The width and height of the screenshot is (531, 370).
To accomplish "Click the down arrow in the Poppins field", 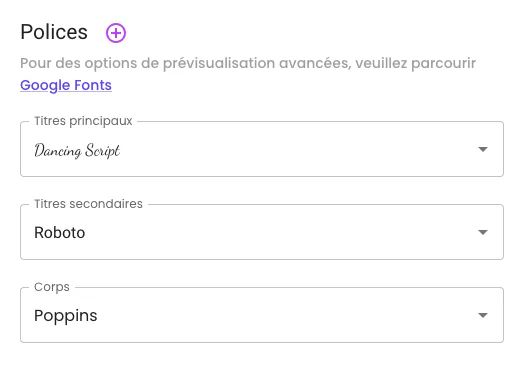I will point(483,315).
